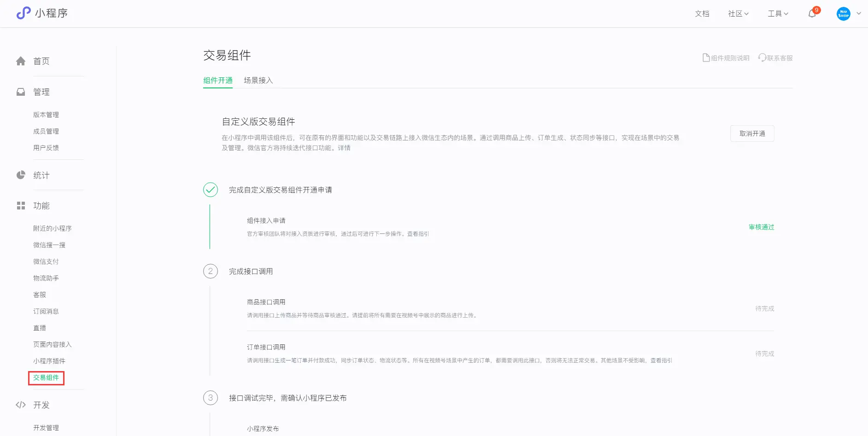868x436 pixels.
Task: Expand the 工具 dropdown menu
Action: pyautogui.click(x=778, y=14)
